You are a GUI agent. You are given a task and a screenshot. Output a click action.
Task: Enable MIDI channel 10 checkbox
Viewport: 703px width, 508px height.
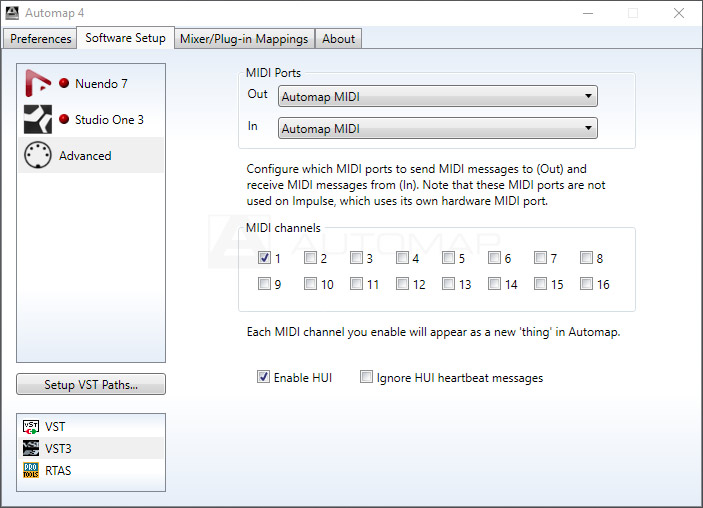[x=310, y=284]
